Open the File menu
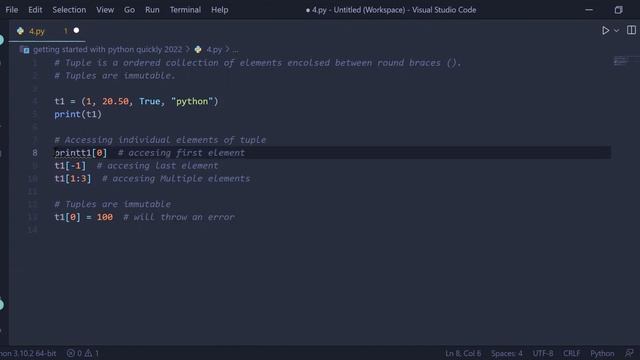The image size is (640, 360). [x=11, y=10]
